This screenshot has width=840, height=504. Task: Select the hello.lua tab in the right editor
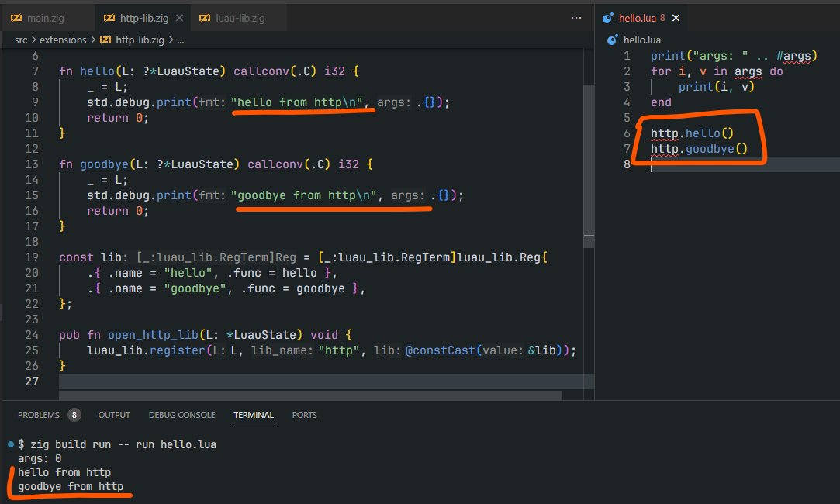click(x=641, y=18)
